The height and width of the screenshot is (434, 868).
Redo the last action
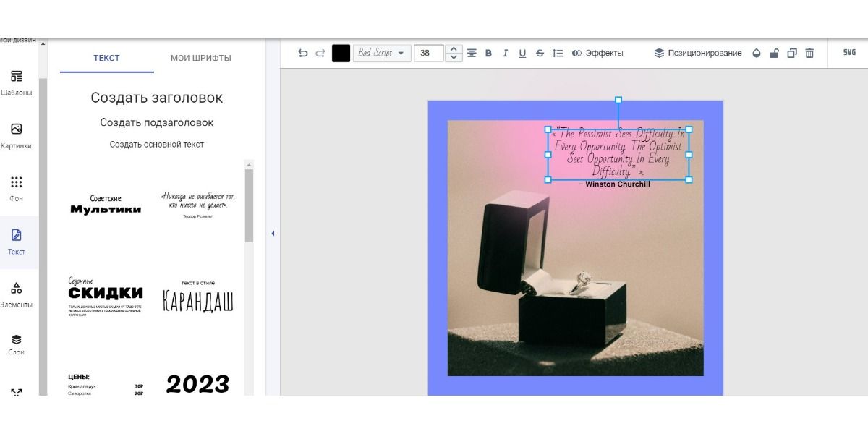pyautogui.click(x=320, y=53)
